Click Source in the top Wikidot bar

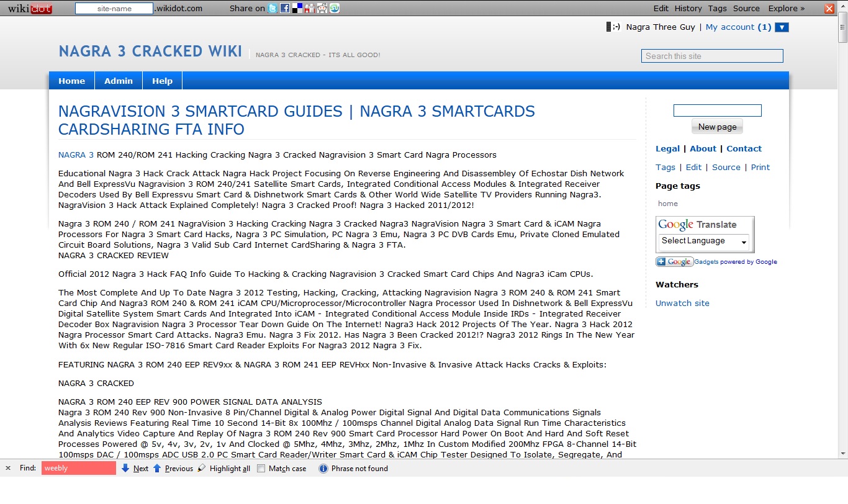point(746,9)
